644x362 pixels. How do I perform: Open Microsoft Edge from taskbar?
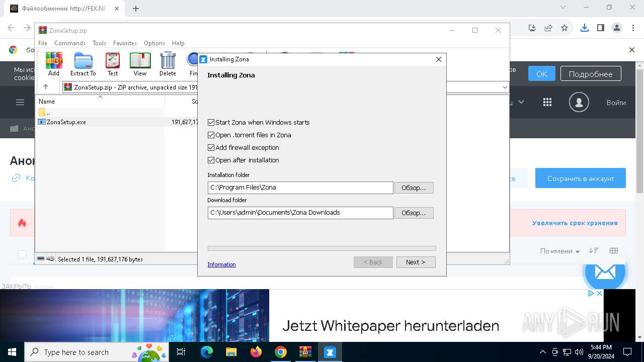(x=207, y=352)
